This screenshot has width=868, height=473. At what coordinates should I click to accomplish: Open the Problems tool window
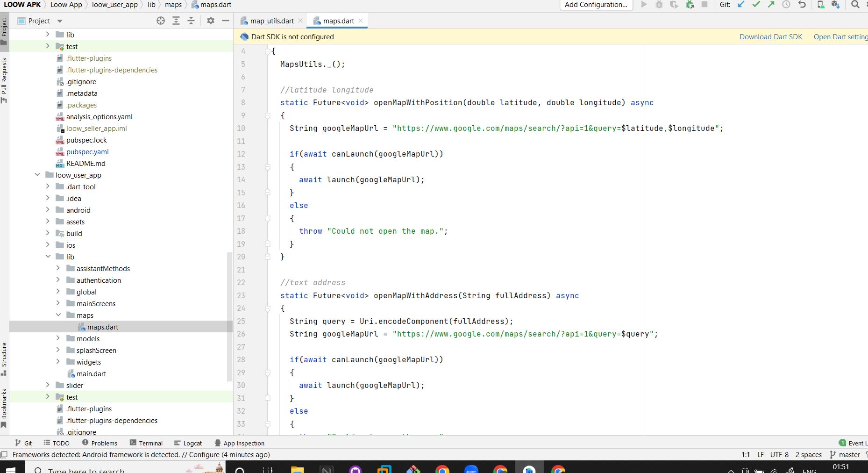100,443
